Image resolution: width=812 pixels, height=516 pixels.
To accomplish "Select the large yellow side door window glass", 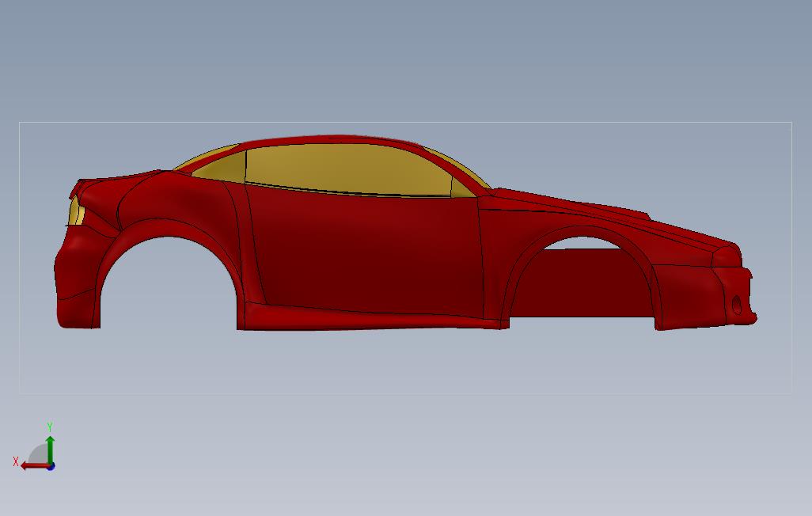I will click(x=347, y=169).
